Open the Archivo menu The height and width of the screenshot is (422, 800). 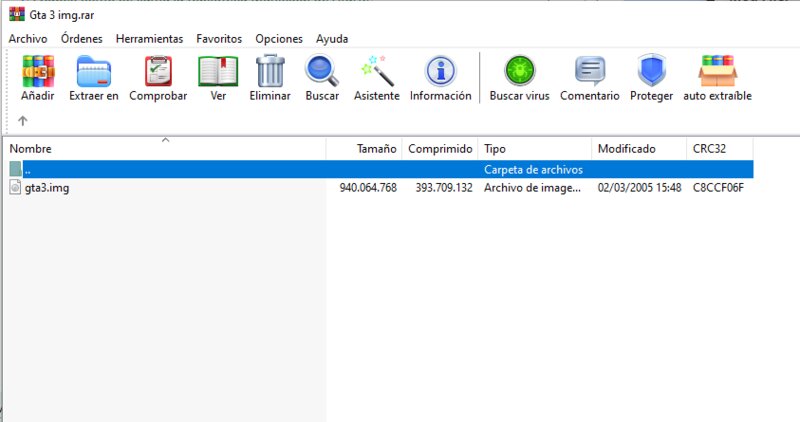[28, 39]
